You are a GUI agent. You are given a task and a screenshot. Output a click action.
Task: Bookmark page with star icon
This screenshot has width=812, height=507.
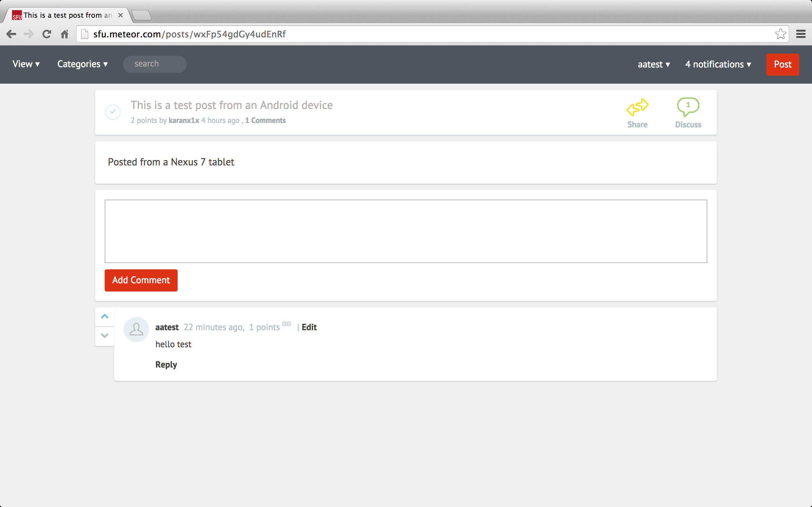click(x=780, y=34)
